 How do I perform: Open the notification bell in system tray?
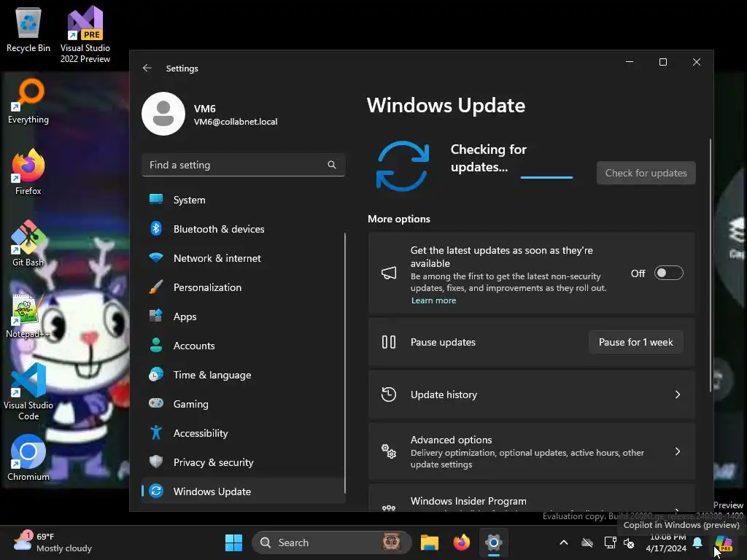pos(697,542)
